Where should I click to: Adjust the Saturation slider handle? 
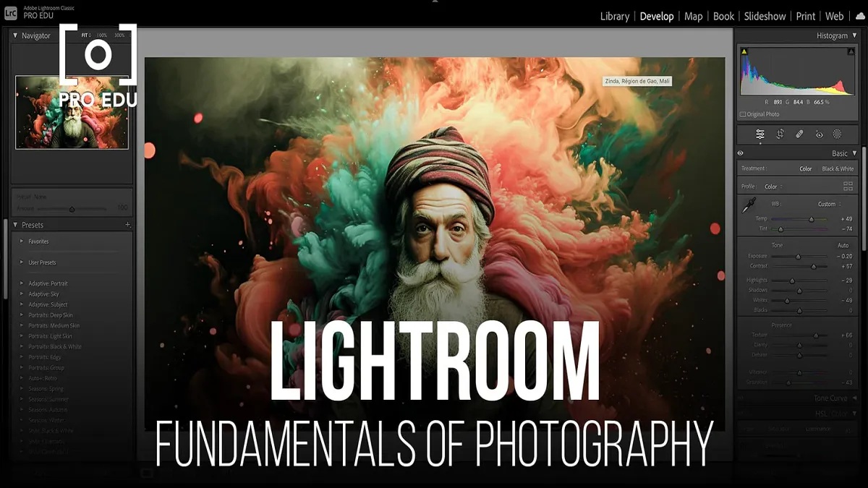click(788, 382)
